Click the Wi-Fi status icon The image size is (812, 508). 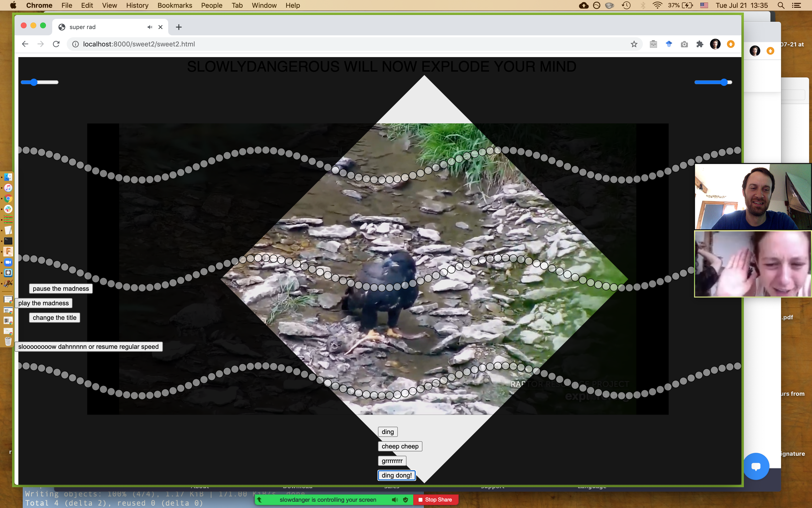tap(657, 5)
